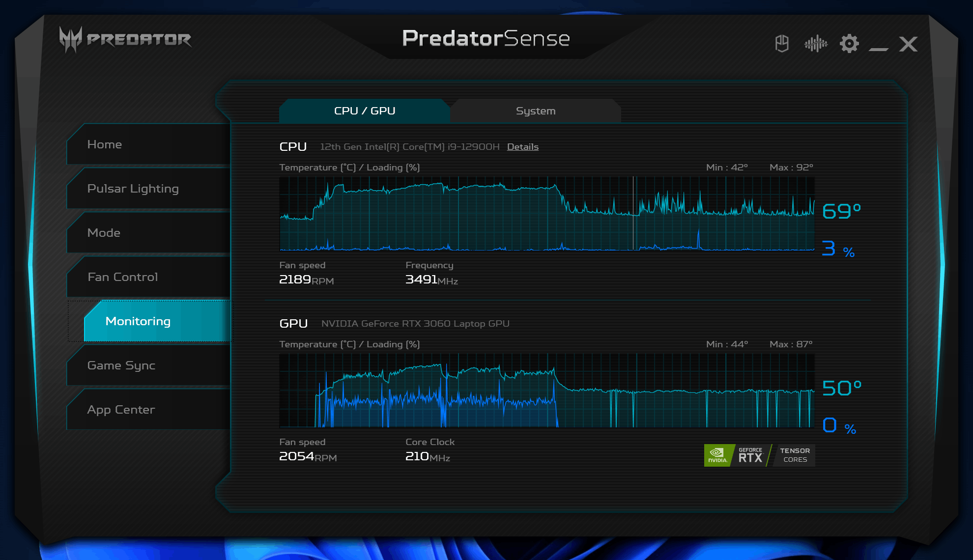Viewport: 973px width, 560px height.
Task: Click the CPU 69° temperature readout
Action: coord(841,211)
